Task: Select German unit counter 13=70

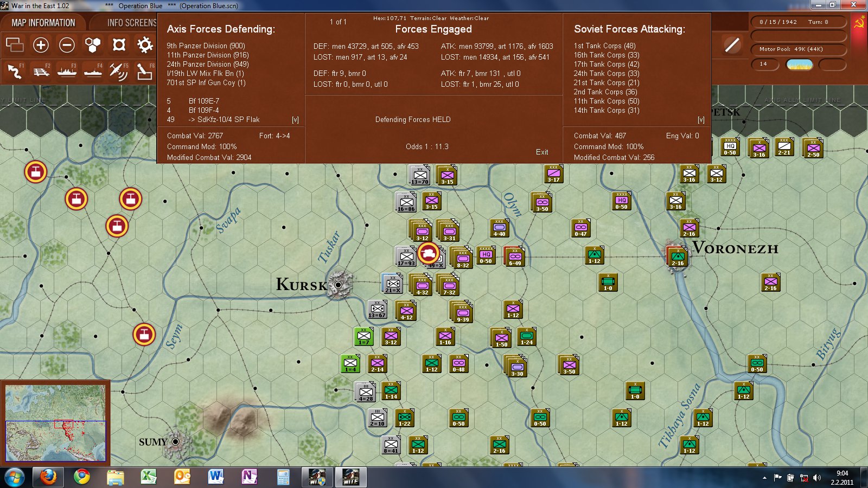Action: (419, 175)
